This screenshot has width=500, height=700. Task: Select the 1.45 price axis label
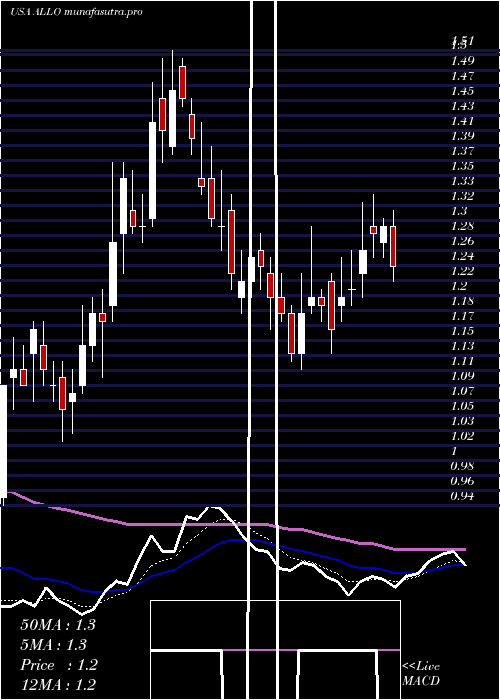(x=462, y=91)
